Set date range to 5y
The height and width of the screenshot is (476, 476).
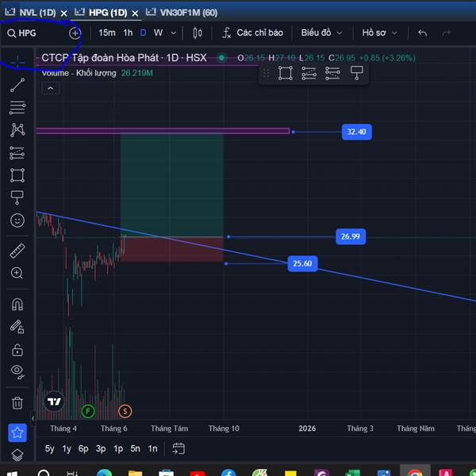[49, 448]
